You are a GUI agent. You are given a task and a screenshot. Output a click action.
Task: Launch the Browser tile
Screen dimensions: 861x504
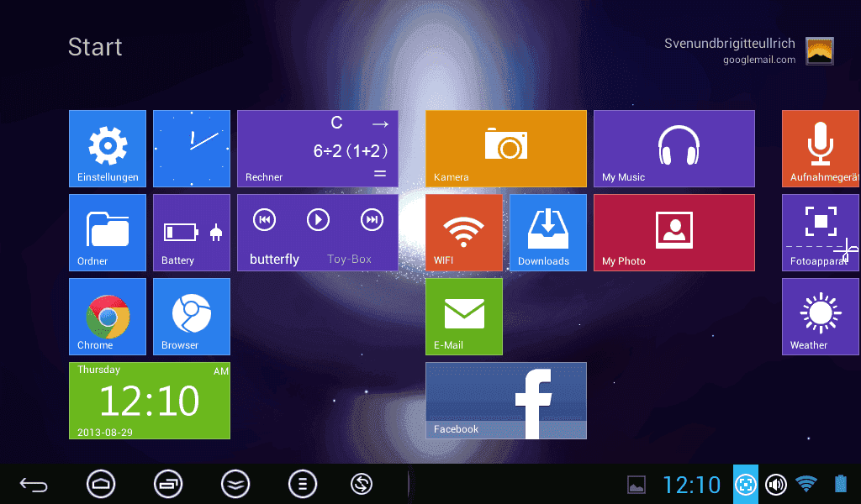(192, 317)
